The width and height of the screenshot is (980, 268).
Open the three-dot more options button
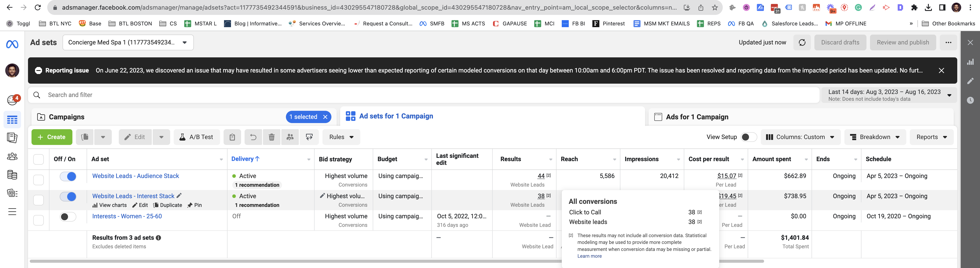tap(948, 43)
